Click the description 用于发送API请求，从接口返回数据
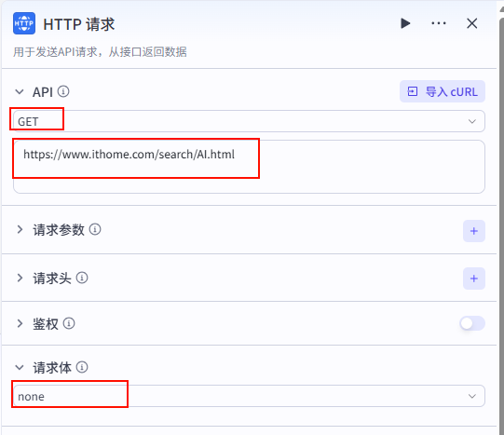The height and width of the screenshot is (435, 504). [100, 52]
